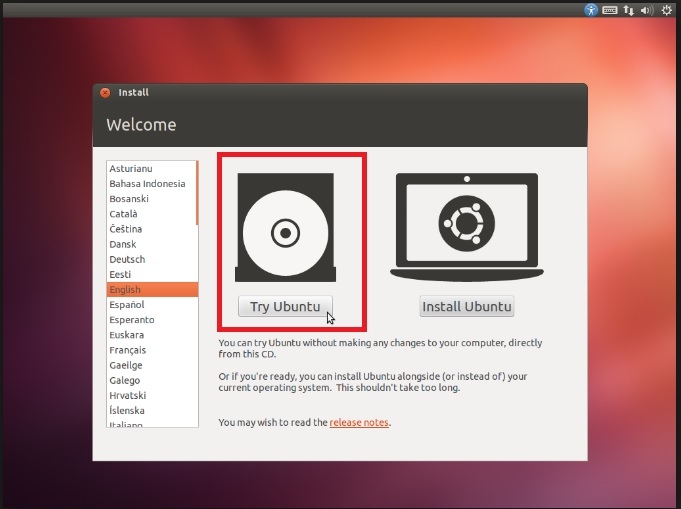
Task: Select Français language
Action: tap(152, 350)
